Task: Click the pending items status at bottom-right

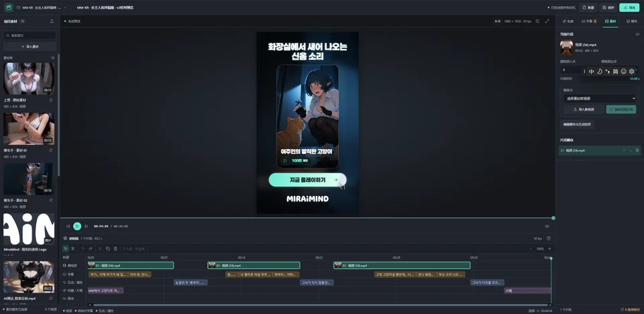Action: pyautogui.click(x=630, y=309)
